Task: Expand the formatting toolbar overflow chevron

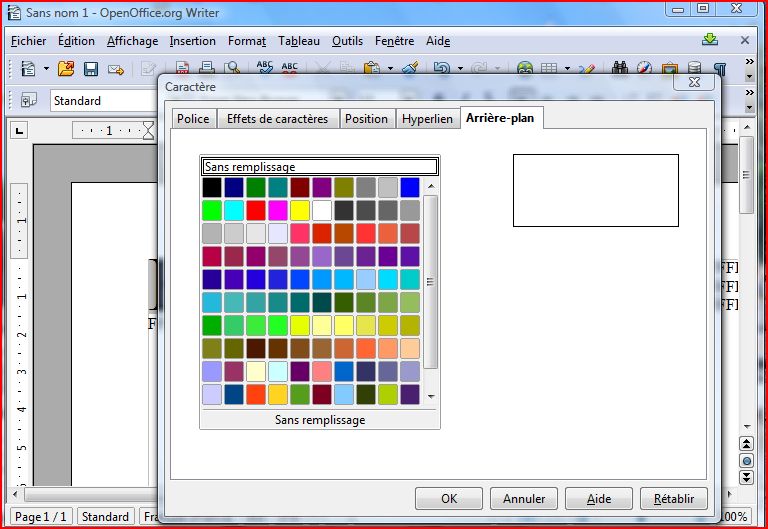Action: click(x=749, y=93)
